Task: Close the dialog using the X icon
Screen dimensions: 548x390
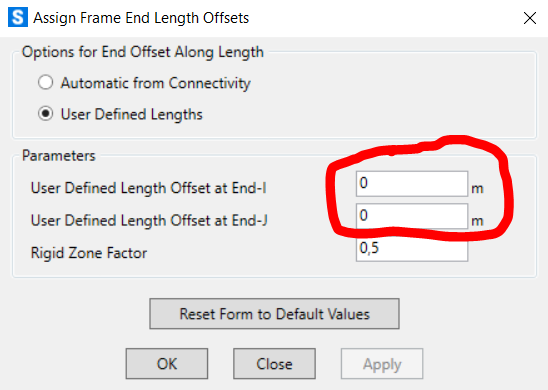Action: coord(530,18)
